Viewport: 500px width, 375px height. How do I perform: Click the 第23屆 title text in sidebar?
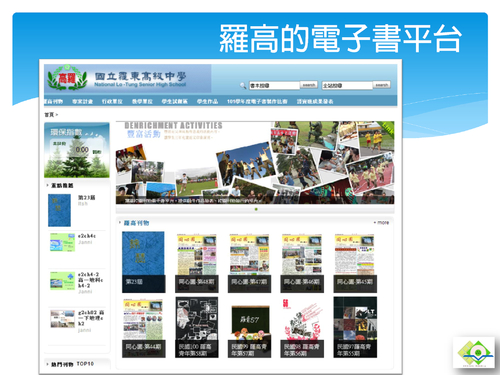click(87, 198)
